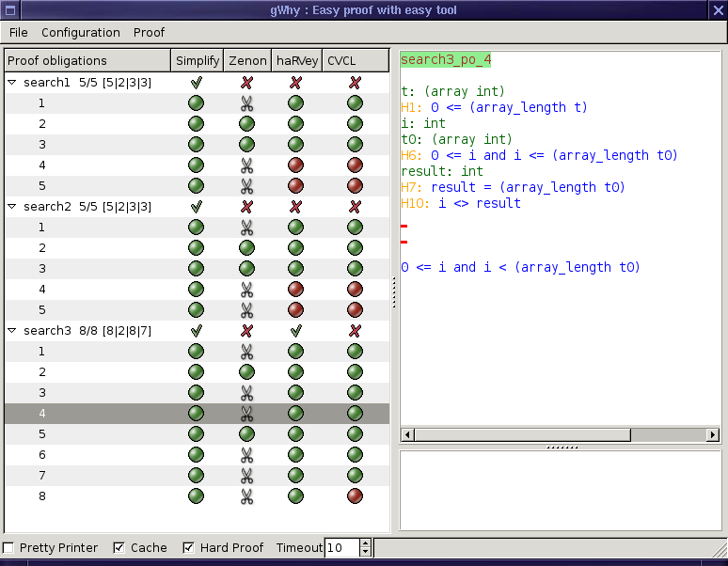The image size is (728, 566).
Task: Click the horizontal scrollbar right arrow
Action: (x=713, y=434)
